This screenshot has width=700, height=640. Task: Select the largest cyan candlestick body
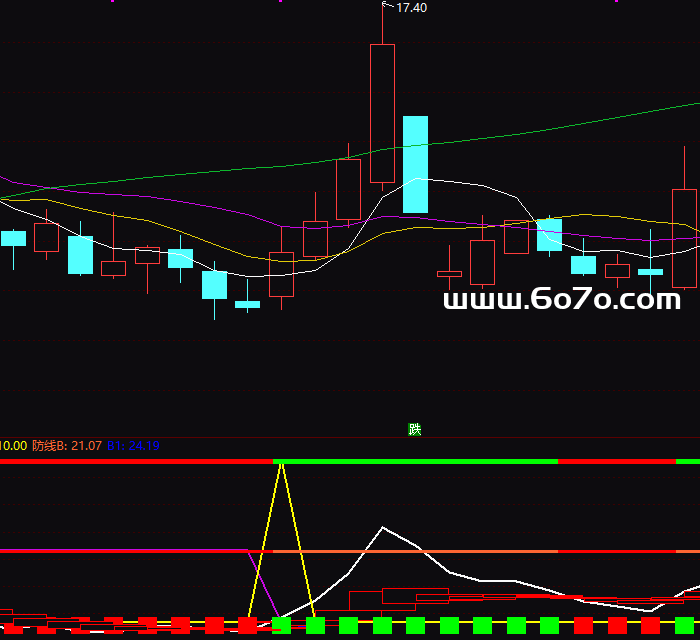415,164
